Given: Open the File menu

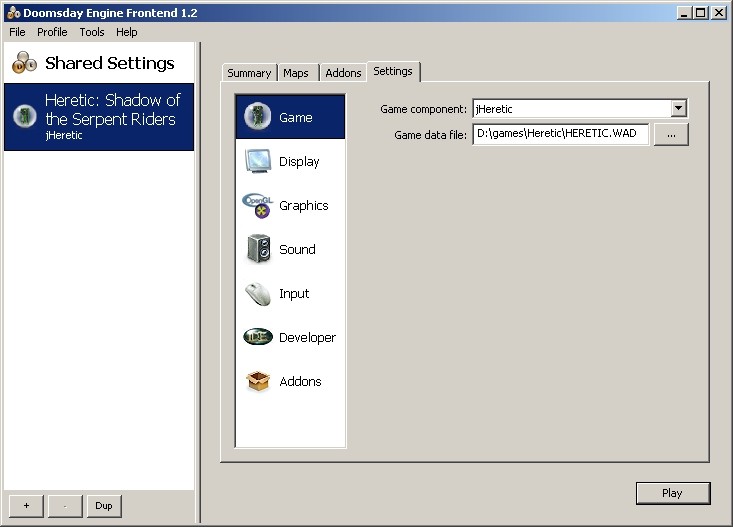Looking at the screenshot, I should (17, 32).
